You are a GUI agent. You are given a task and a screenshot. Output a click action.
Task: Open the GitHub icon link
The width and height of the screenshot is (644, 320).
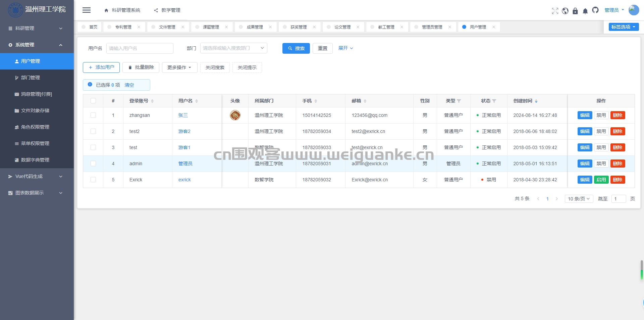tap(595, 10)
